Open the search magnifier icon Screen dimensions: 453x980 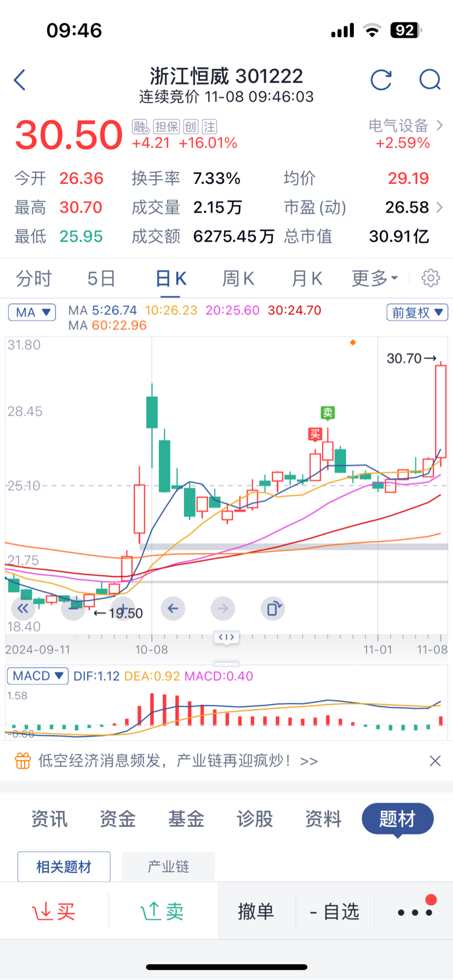click(x=430, y=80)
